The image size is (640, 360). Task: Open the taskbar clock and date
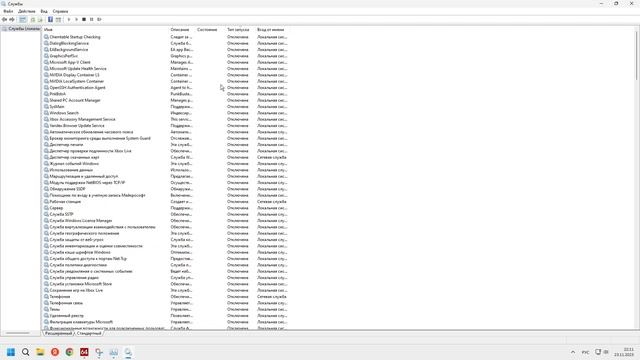point(625,352)
